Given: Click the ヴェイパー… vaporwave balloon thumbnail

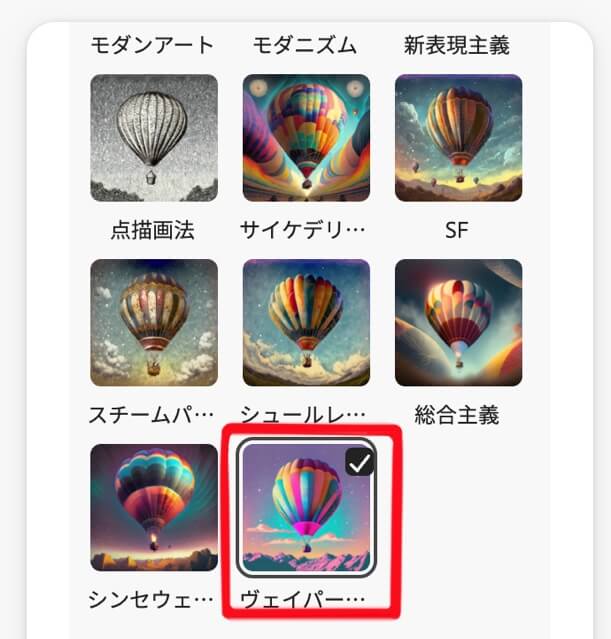Looking at the screenshot, I should (x=307, y=507).
